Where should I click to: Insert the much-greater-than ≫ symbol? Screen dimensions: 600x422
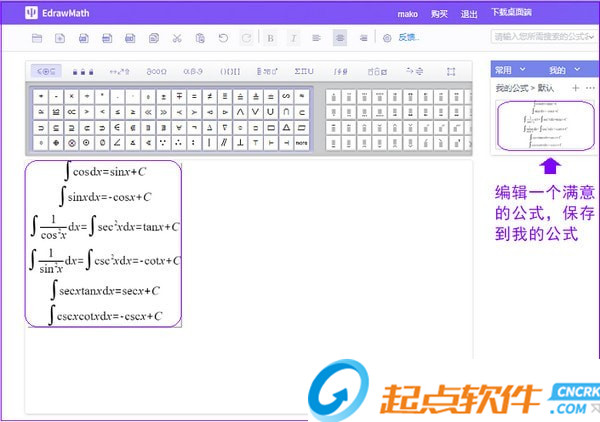163,112
